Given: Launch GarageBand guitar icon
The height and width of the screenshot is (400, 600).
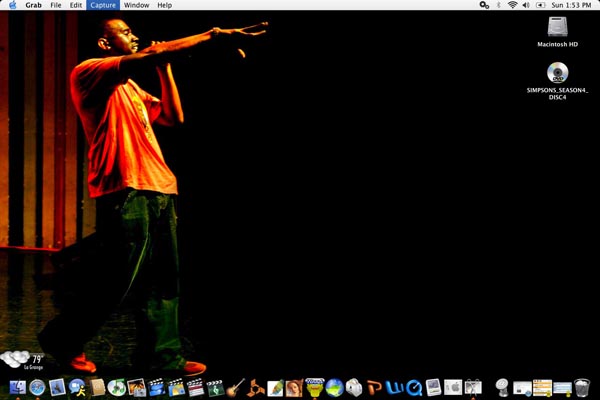Looking at the screenshot, I should point(235,388).
